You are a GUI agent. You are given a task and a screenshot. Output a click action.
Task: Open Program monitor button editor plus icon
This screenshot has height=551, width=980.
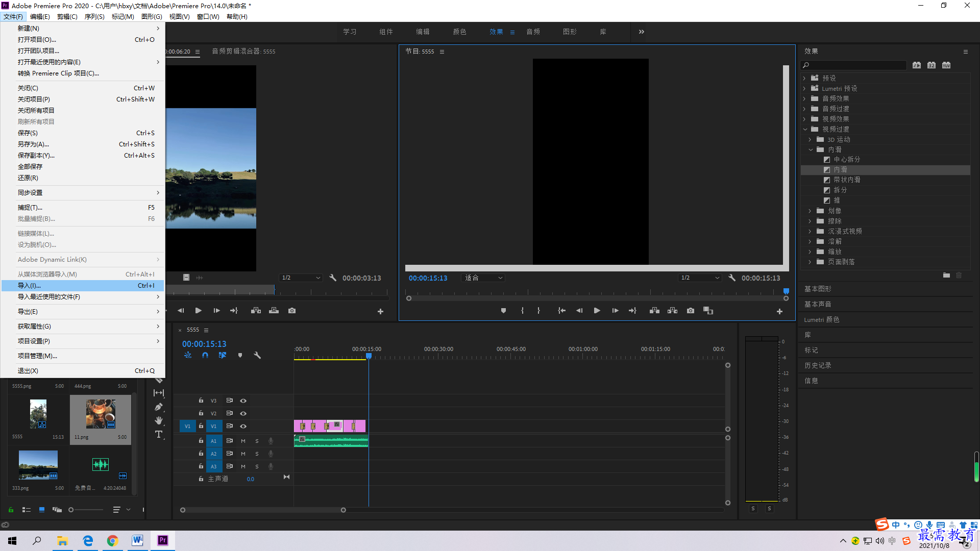coord(779,311)
